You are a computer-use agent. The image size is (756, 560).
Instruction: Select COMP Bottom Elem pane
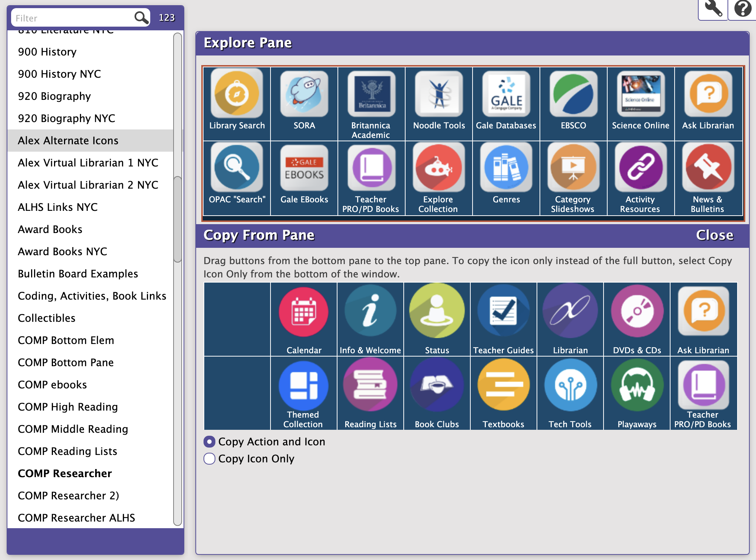tap(90, 340)
